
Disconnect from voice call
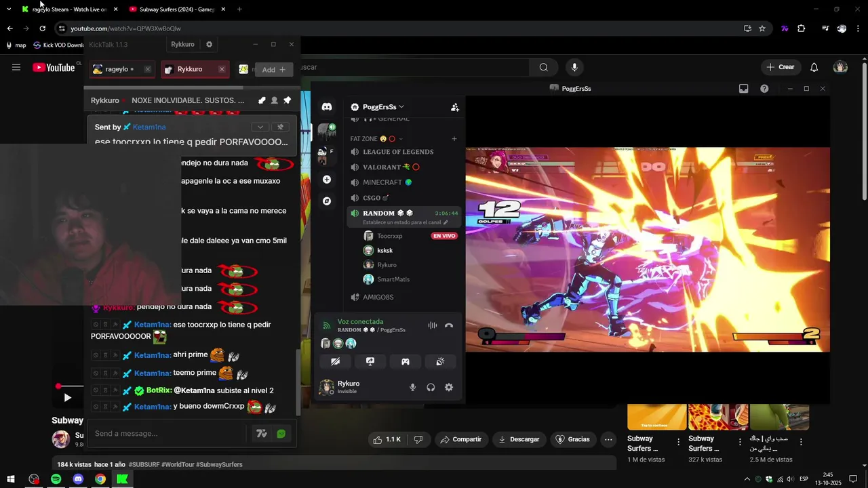click(449, 325)
